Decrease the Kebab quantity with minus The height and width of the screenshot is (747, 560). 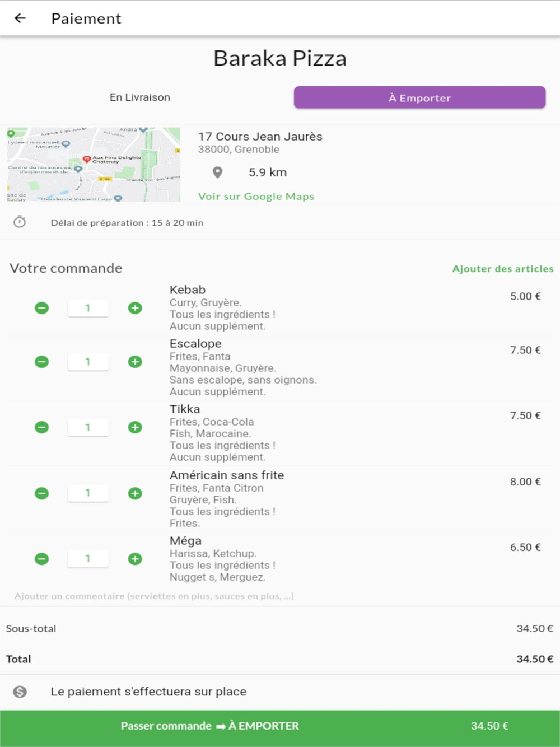point(41,308)
